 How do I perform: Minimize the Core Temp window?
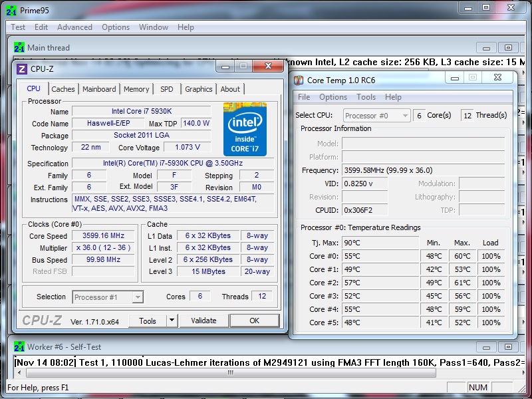455,78
